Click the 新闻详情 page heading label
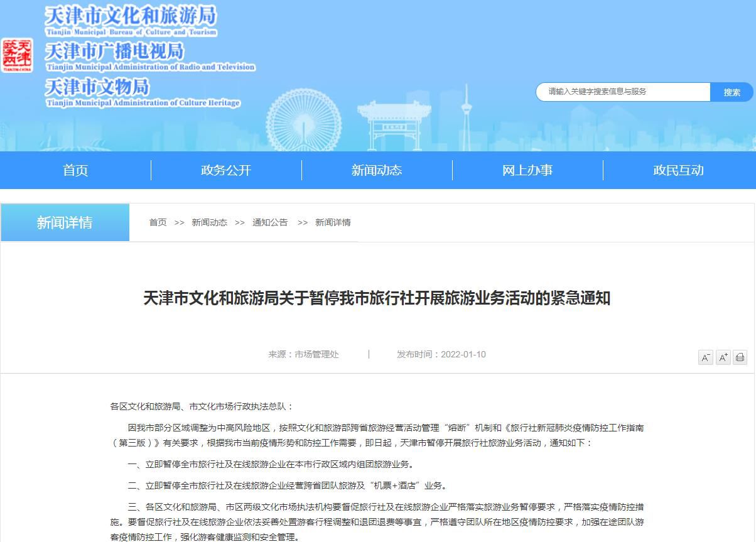 pyautogui.click(x=65, y=222)
